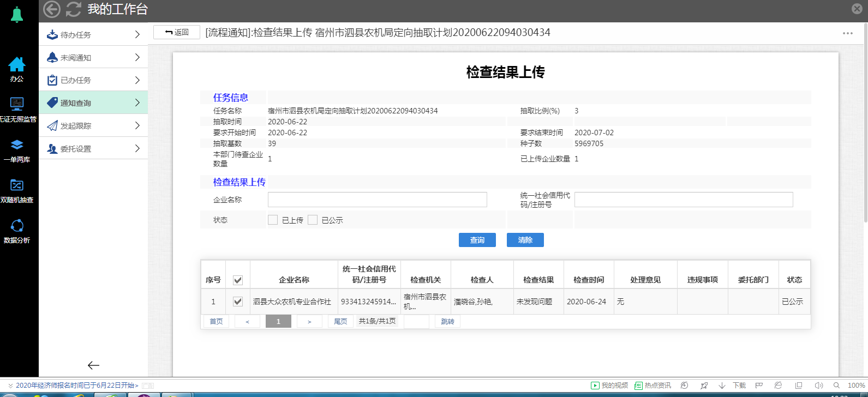
Task: Select 通知查询 menu item
Action: (93, 103)
